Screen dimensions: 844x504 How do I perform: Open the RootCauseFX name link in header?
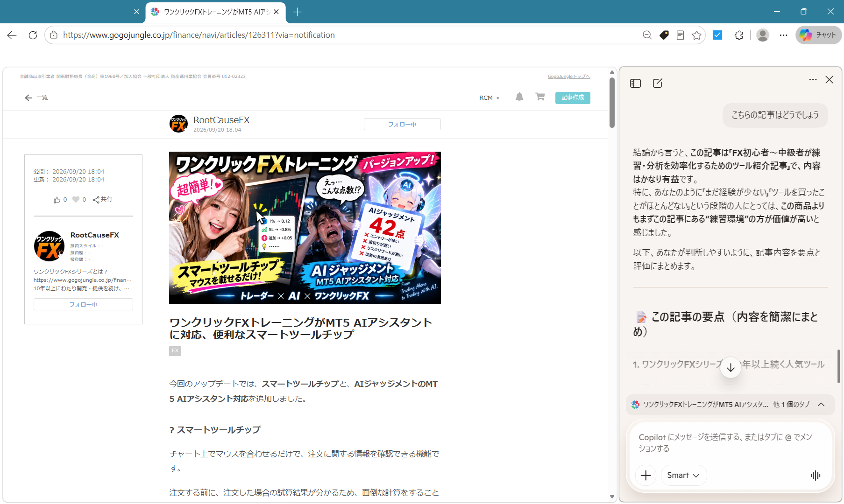pyautogui.click(x=221, y=120)
